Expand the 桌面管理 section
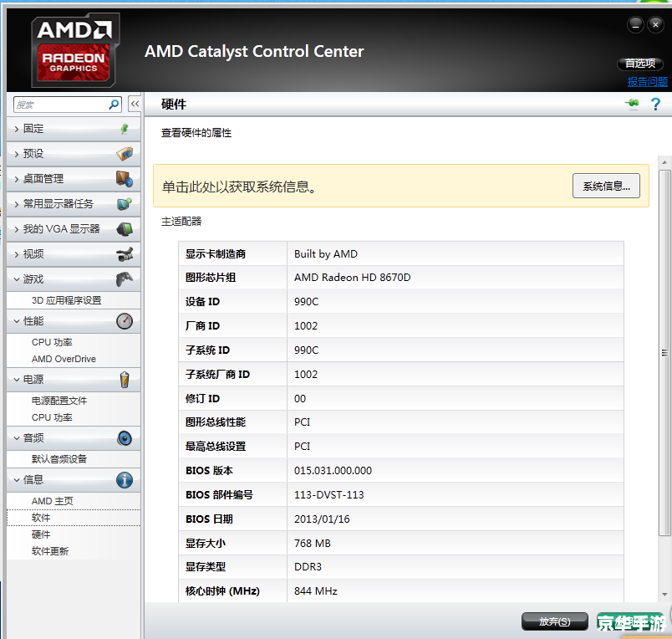Image resolution: width=672 pixels, height=639 pixels. point(16,179)
